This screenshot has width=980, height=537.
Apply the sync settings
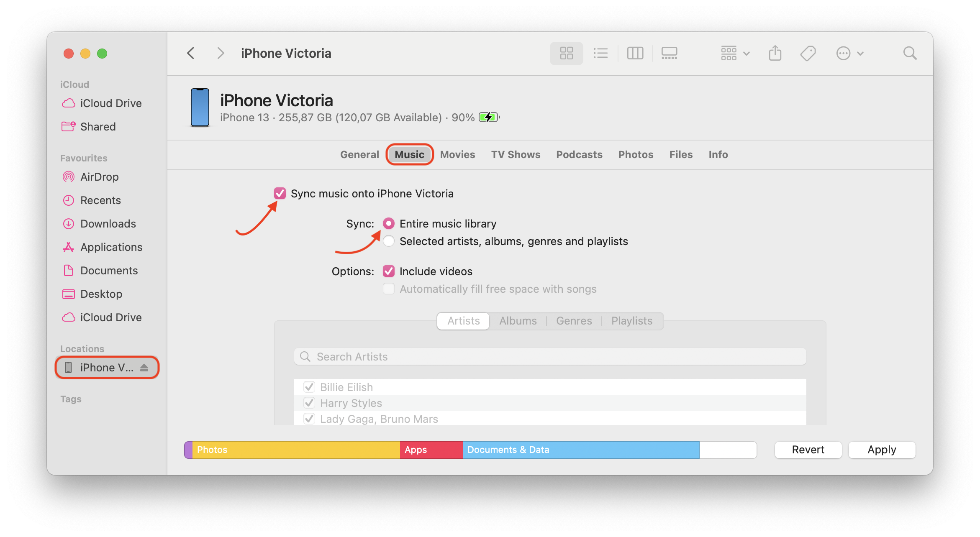(882, 450)
